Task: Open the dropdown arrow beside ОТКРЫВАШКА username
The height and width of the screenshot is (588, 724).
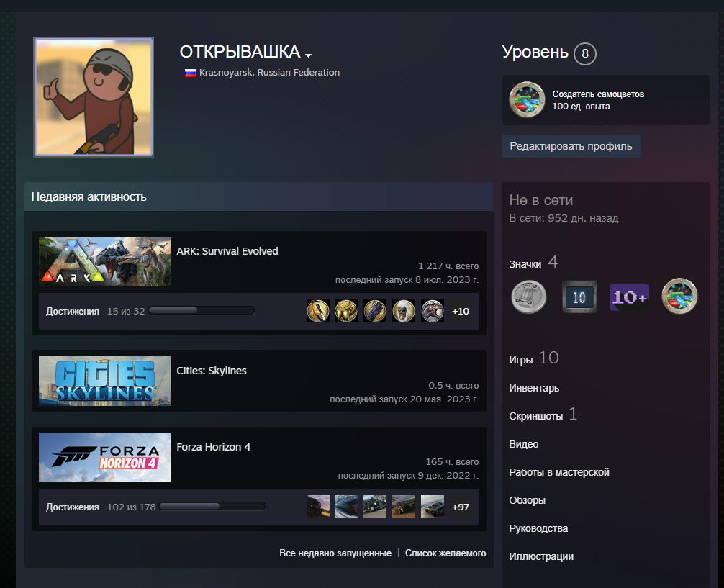Action: click(x=308, y=55)
